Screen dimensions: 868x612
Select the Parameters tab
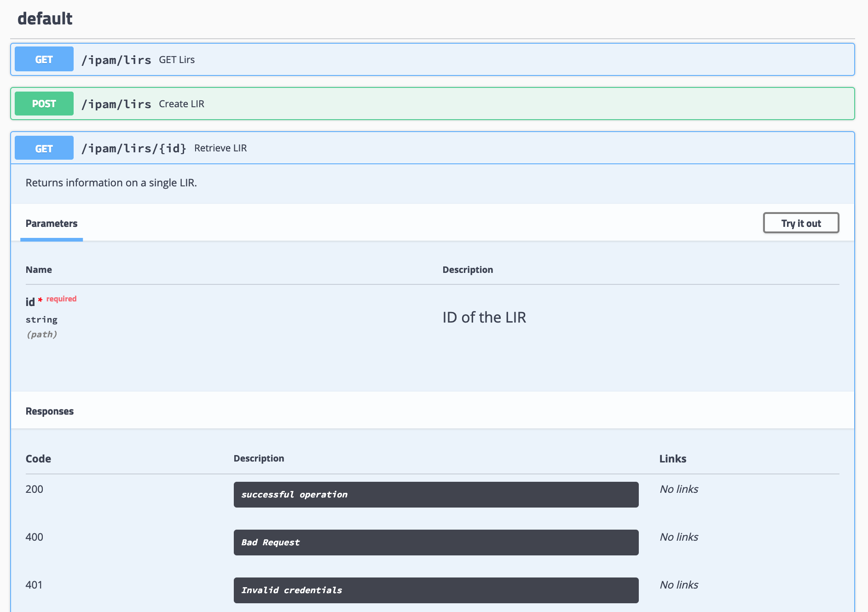[52, 224]
